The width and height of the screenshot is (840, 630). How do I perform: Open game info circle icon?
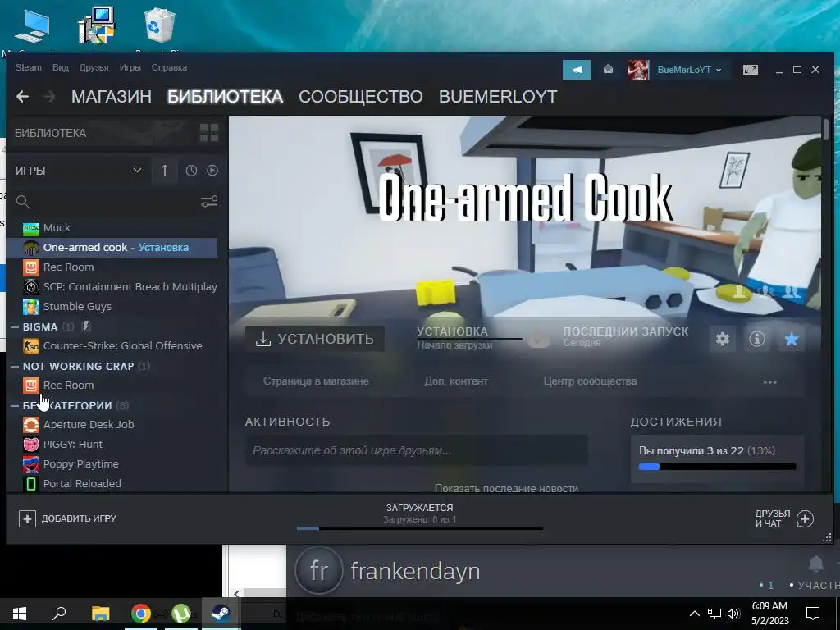click(757, 339)
